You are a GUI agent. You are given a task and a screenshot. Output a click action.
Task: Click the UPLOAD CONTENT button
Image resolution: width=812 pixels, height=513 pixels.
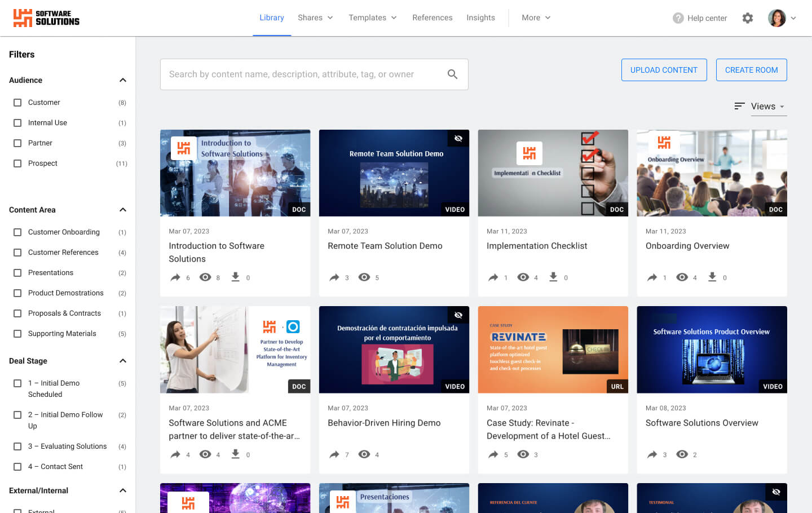point(664,69)
